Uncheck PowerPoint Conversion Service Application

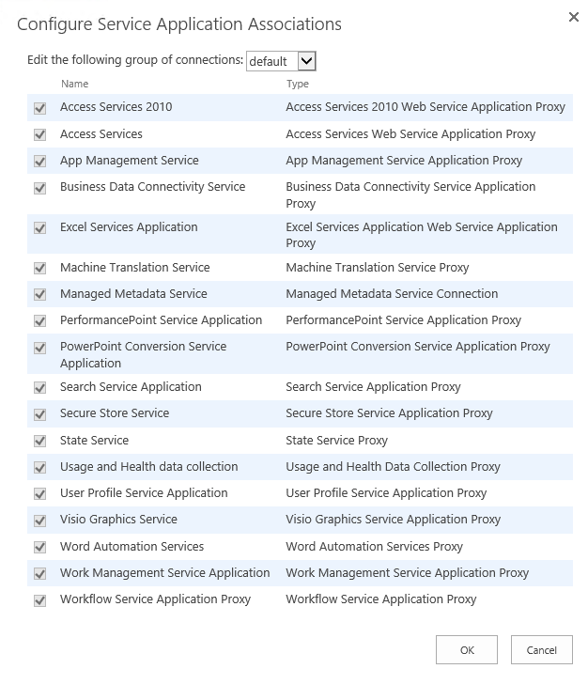click(x=40, y=348)
